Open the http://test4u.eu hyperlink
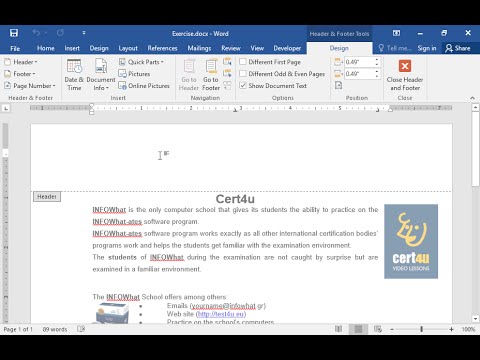The height and width of the screenshot is (360, 480). [x=221, y=314]
